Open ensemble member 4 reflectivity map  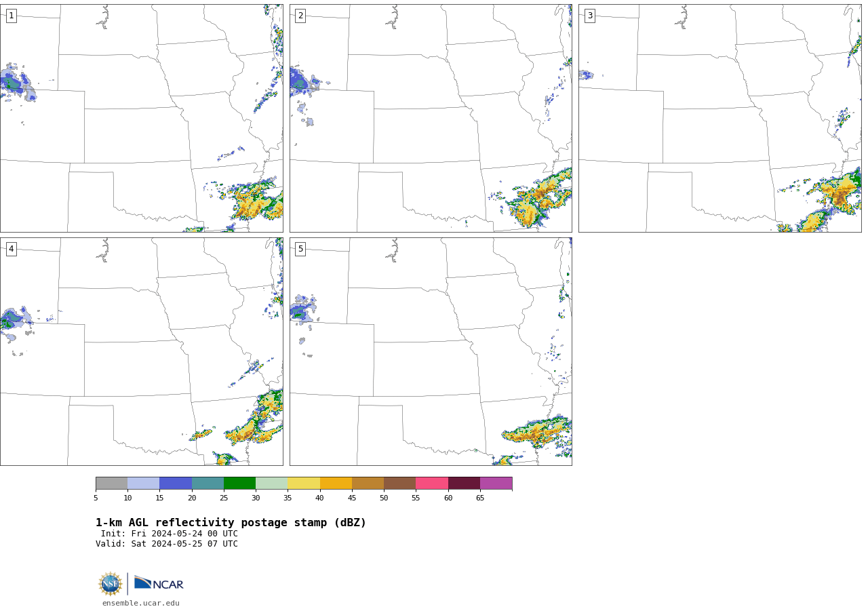point(142,351)
